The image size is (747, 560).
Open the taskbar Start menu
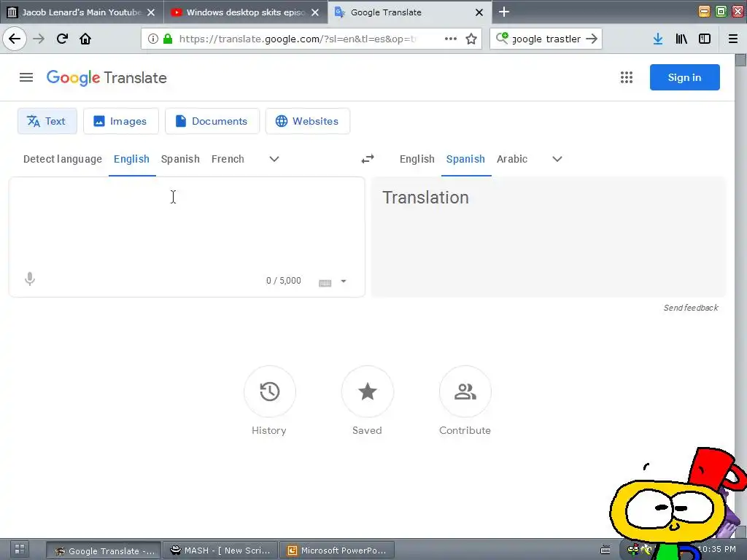point(19,549)
